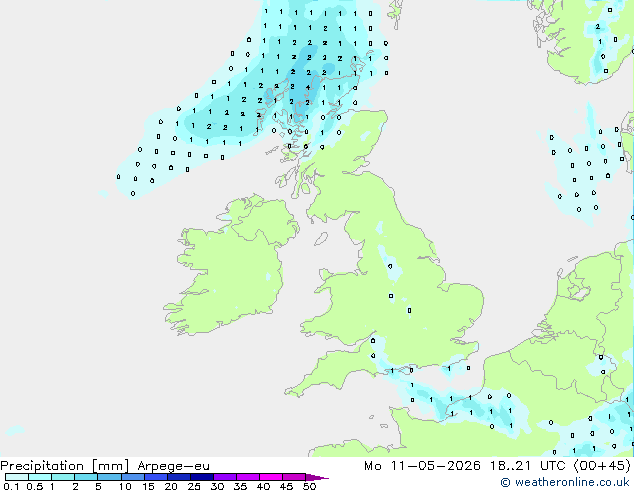Click the weatheronline.co.uk copyright link
This screenshot has width=634, height=490.
click(564, 482)
